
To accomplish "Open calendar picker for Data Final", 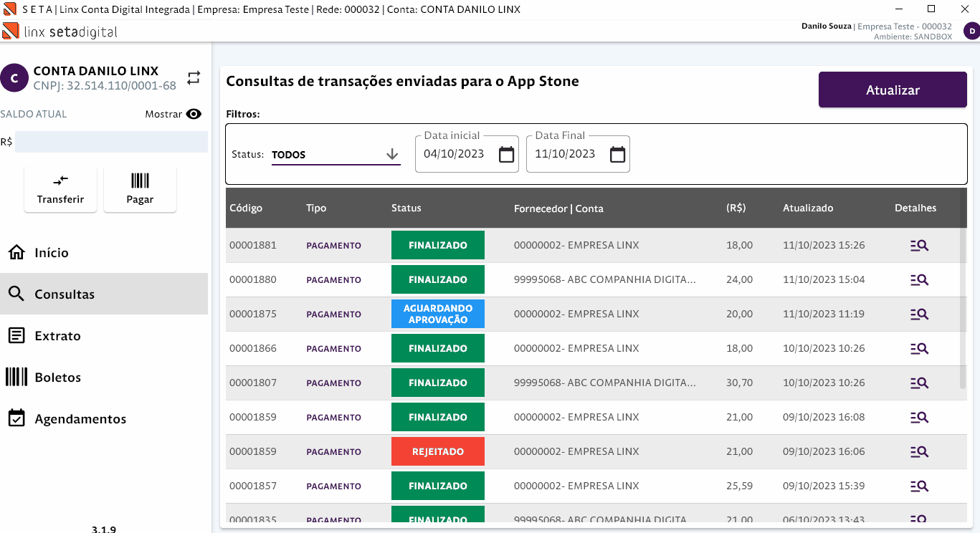I will pyautogui.click(x=617, y=154).
